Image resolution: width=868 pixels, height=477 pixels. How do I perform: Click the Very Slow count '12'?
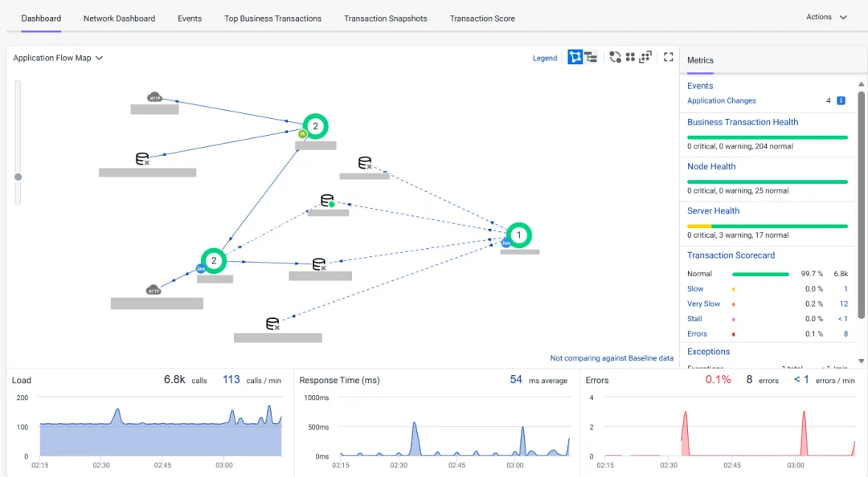point(844,304)
